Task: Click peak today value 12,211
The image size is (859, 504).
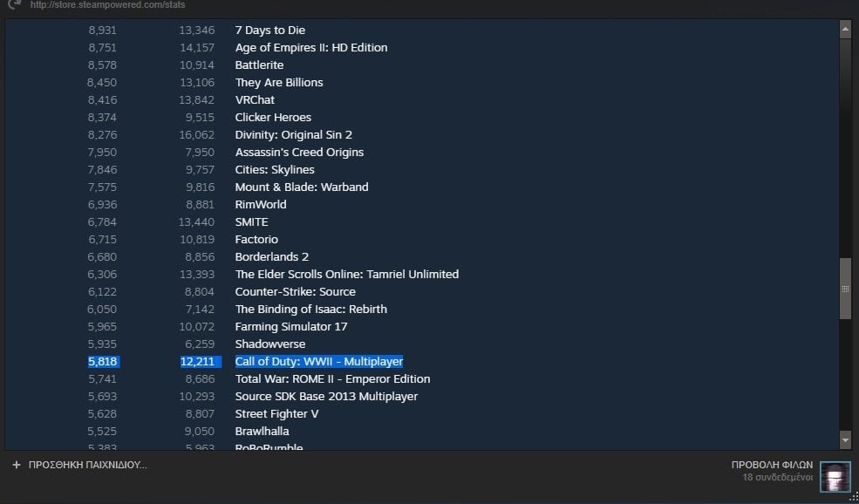Action: point(198,362)
